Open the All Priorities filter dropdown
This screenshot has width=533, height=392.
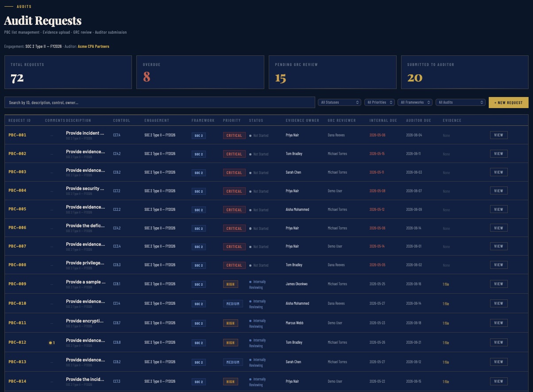coord(379,102)
